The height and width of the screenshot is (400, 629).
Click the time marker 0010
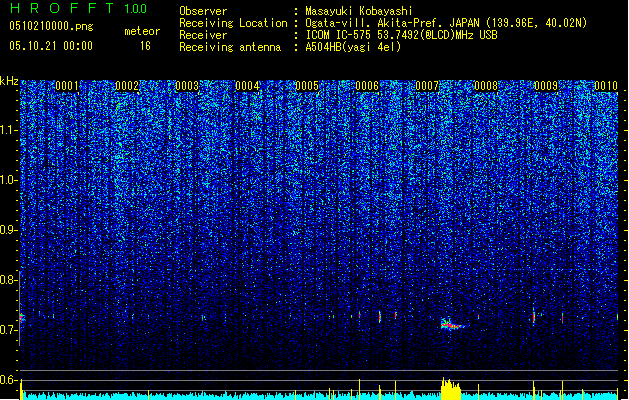coord(606,86)
